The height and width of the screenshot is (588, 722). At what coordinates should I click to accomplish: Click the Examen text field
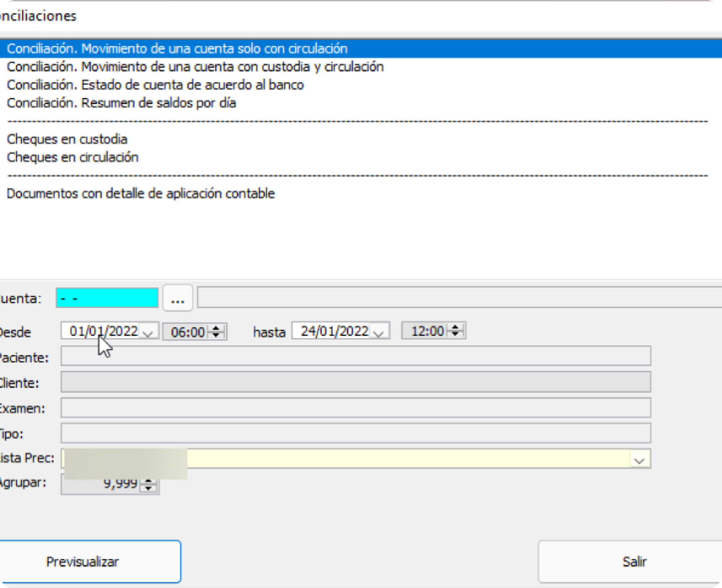[x=356, y=408]
